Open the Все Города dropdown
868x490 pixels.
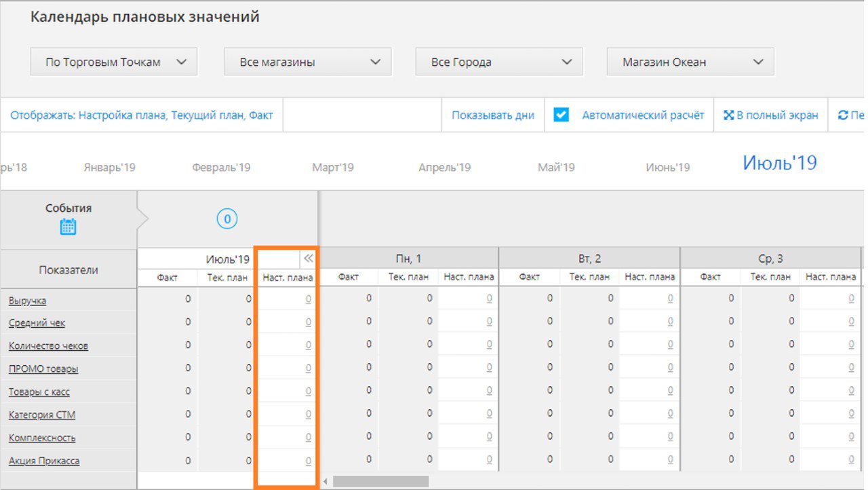click(498, 62)
